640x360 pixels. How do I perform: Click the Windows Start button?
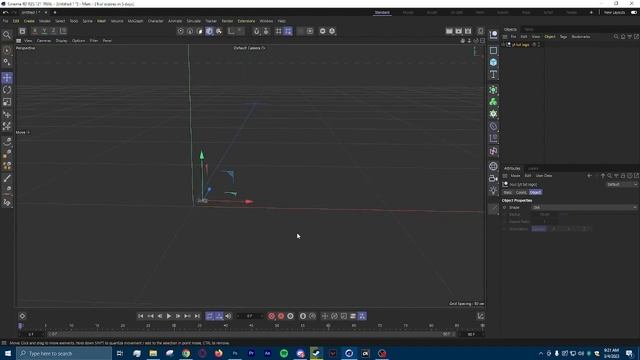[x=8, y=353]
